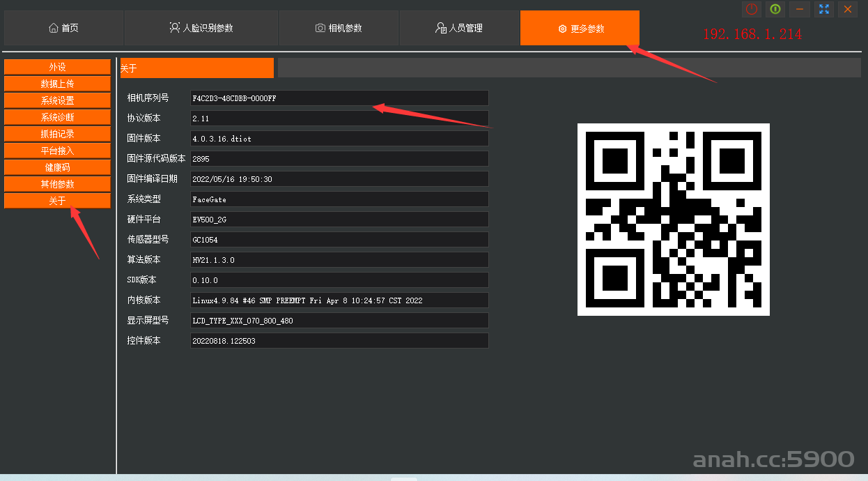Click the 固件源代码版本 label
The image size is (868, 481).
click(156, 158)
